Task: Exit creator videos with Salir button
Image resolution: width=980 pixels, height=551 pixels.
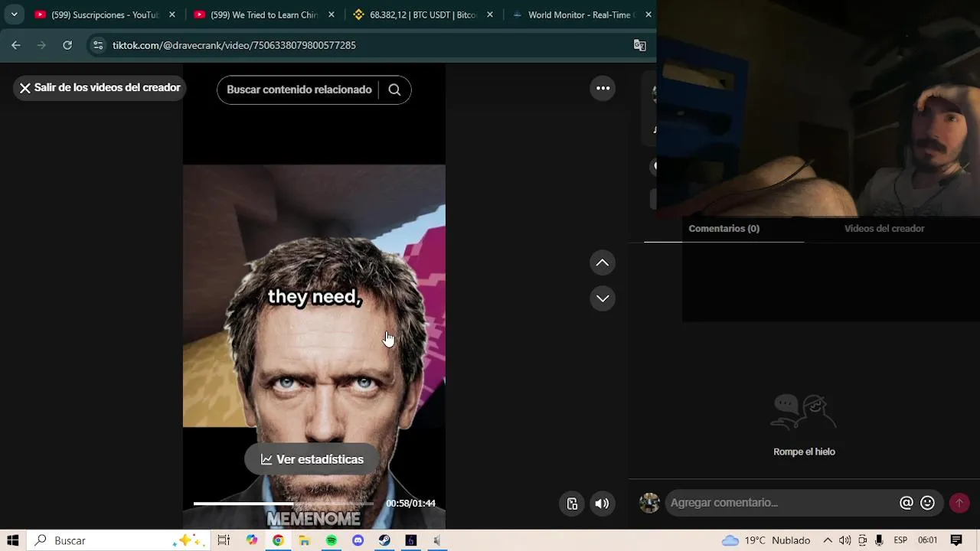Action: pyautogui.click(x=100, y=88)
